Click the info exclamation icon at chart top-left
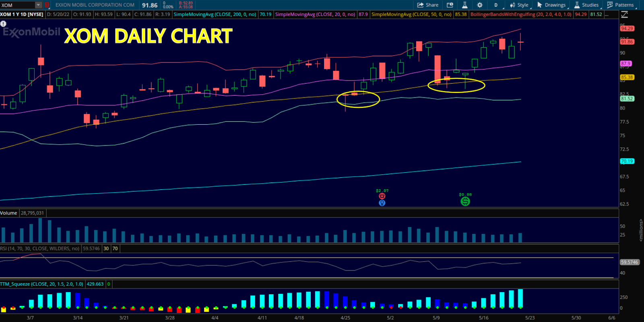Viewport: 644px width, 322px height. pos(3,24)
